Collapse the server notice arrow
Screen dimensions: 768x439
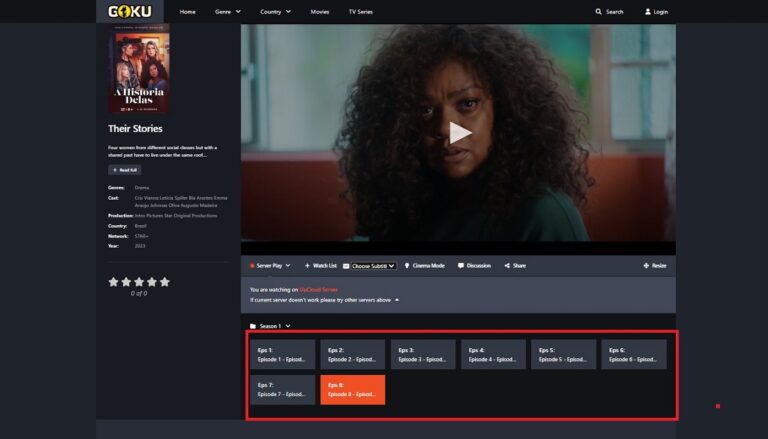[397, 300]
